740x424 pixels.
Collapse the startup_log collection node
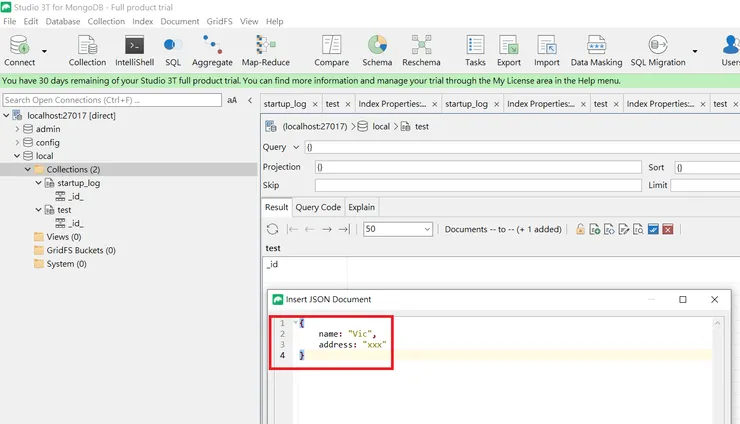(39, 183)
